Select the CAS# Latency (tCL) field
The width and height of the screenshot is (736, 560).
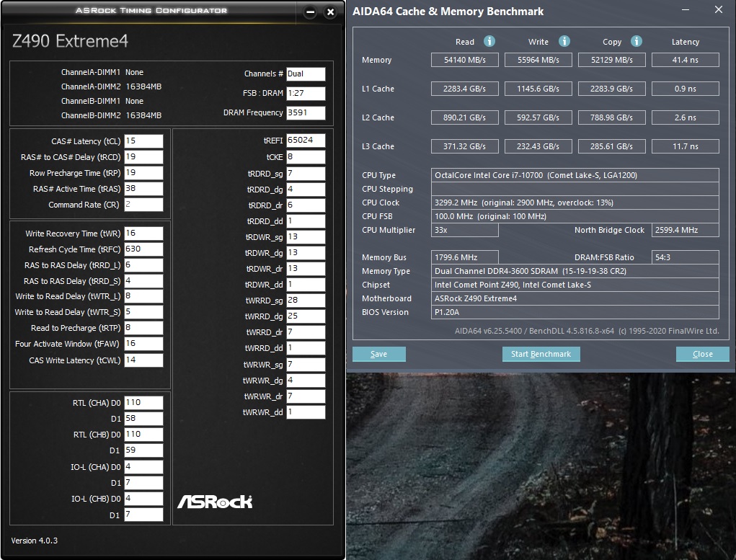143,141
